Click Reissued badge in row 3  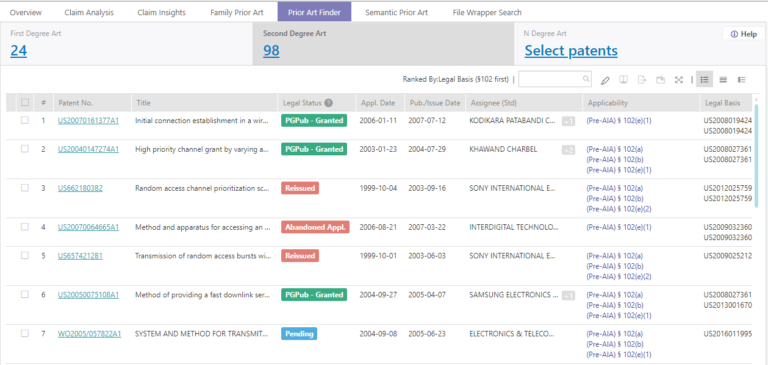pos(300,188)
